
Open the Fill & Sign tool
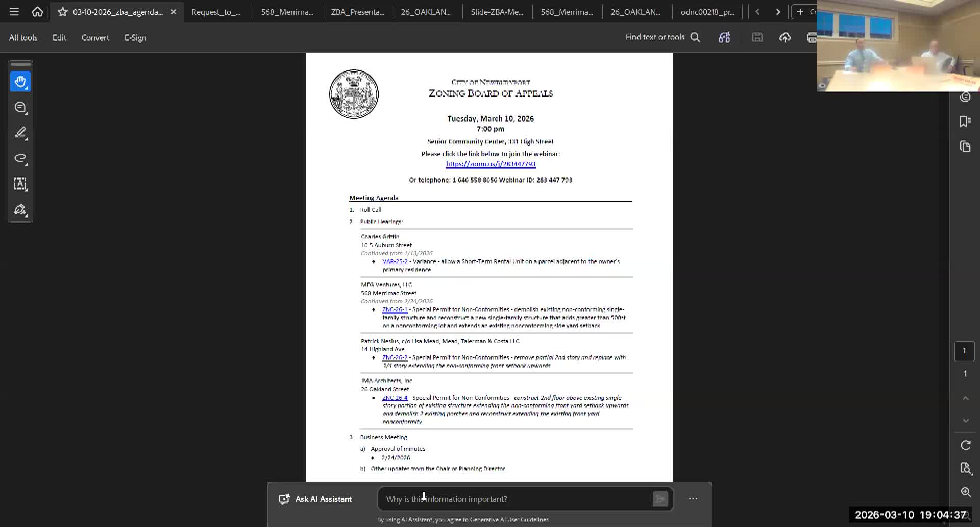tap(20, 210)
